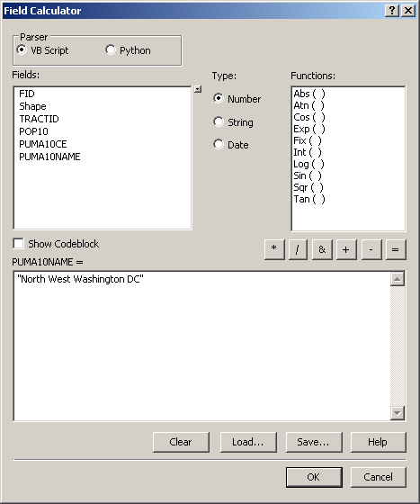Image resolution: width=420 pixels, height=504 pixels.
Task: Enable the Show Codeblock checkbox
Action: pos(18,243)
